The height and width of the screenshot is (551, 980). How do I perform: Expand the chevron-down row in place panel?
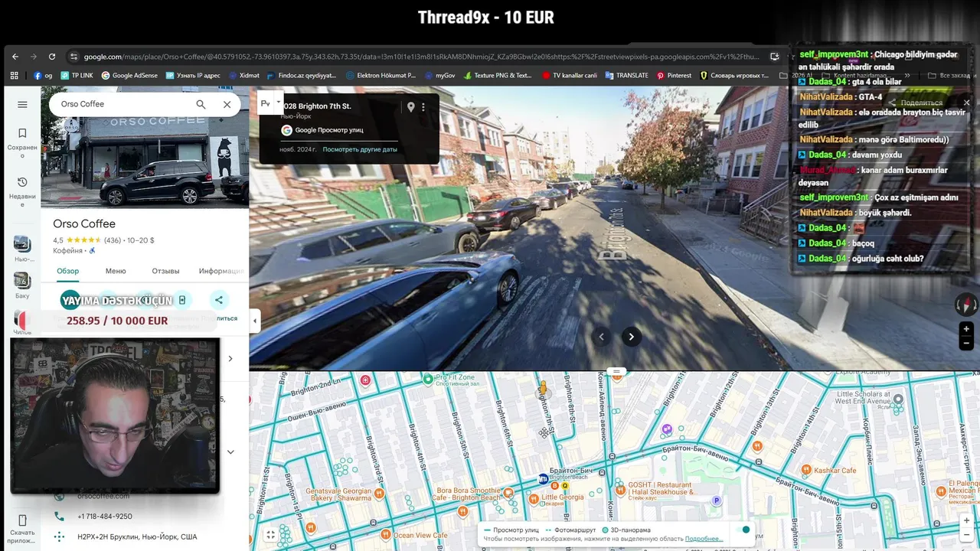point(230,452)
